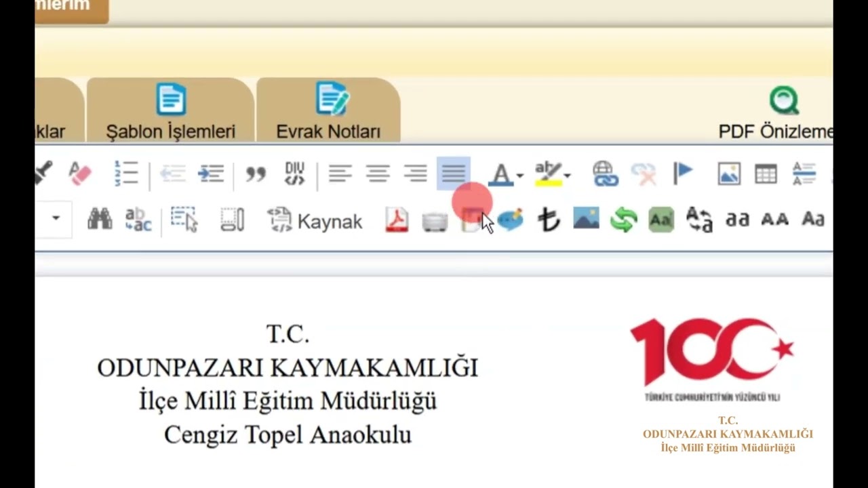Toggle the Show Blocks icon
The height and width of the screenshot is (488, 868).
[232, 220]
